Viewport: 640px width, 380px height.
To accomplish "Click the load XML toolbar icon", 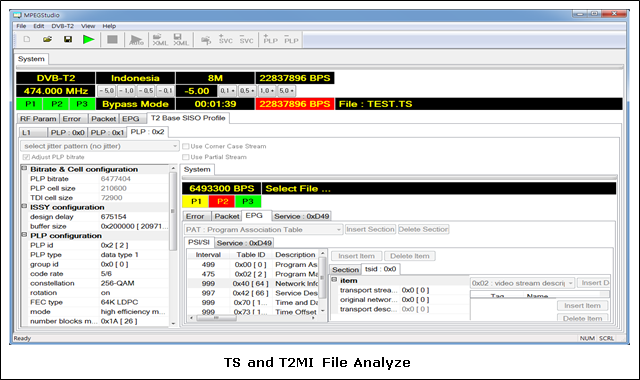I will [x=160, y=40].
